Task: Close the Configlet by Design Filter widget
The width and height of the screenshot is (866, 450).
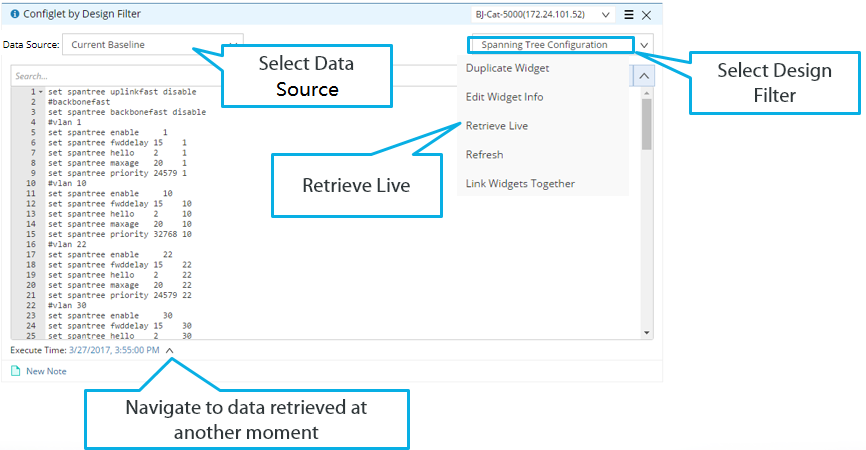Action: (646, 15)
